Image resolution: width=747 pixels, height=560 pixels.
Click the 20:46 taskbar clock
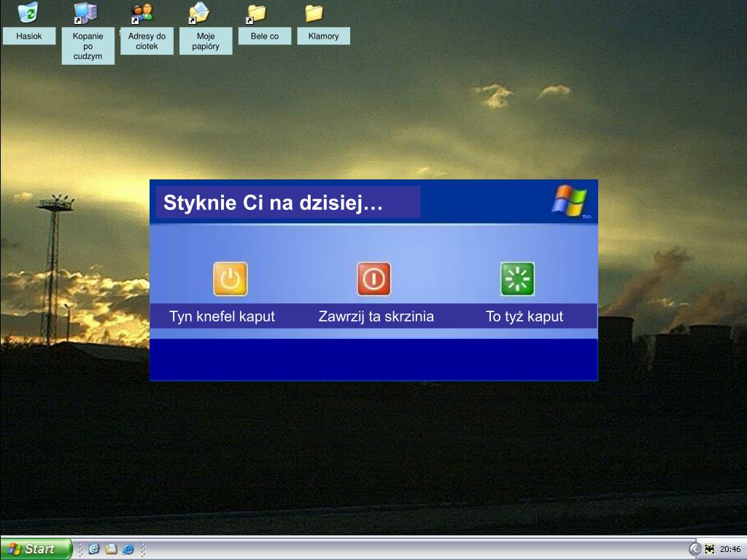729,550
